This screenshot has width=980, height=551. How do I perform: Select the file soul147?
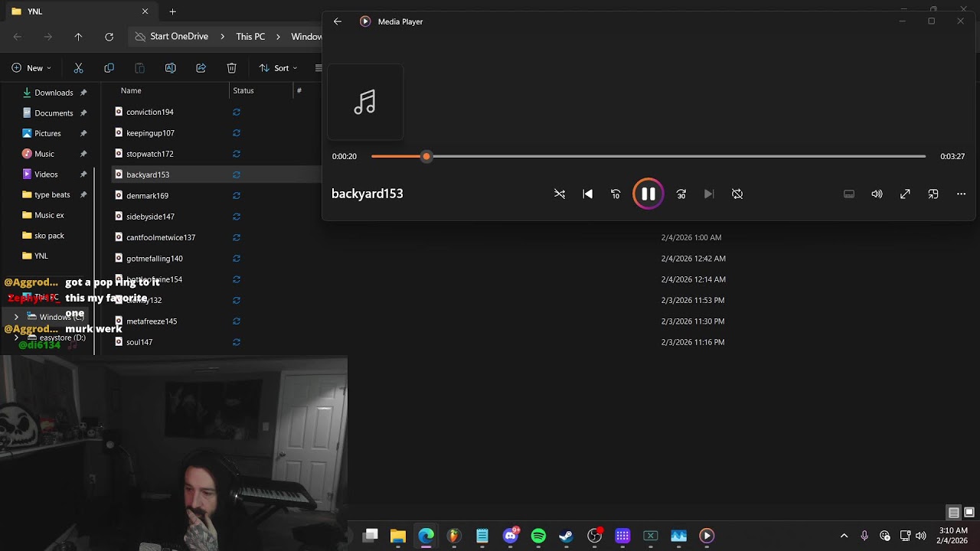point(139,342)
